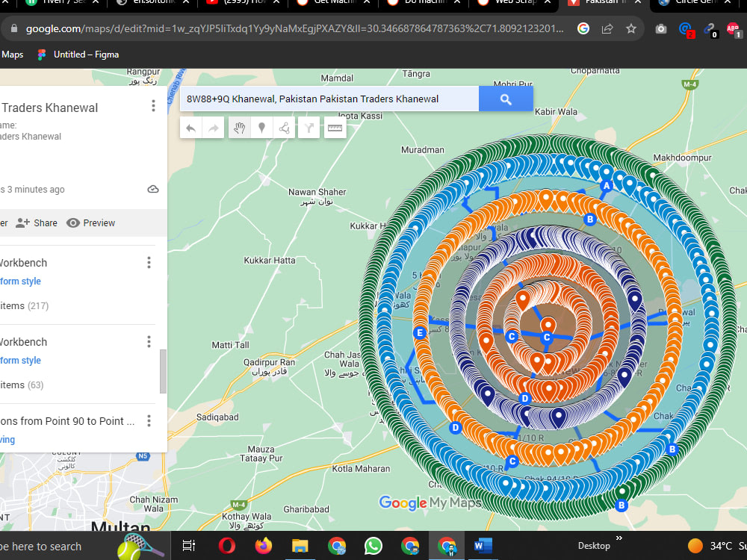Select the Add marker tool
This screenshot has width=747, height=560.
click(x=261, y=128)
